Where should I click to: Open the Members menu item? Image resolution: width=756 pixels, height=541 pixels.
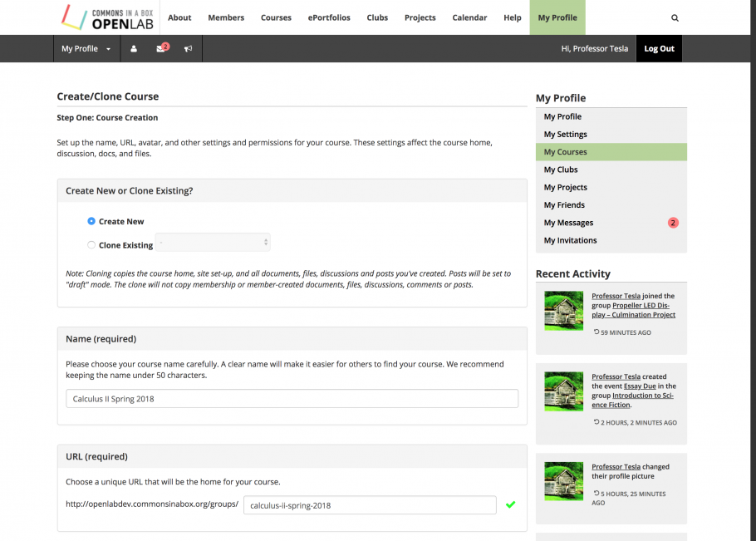226,17
